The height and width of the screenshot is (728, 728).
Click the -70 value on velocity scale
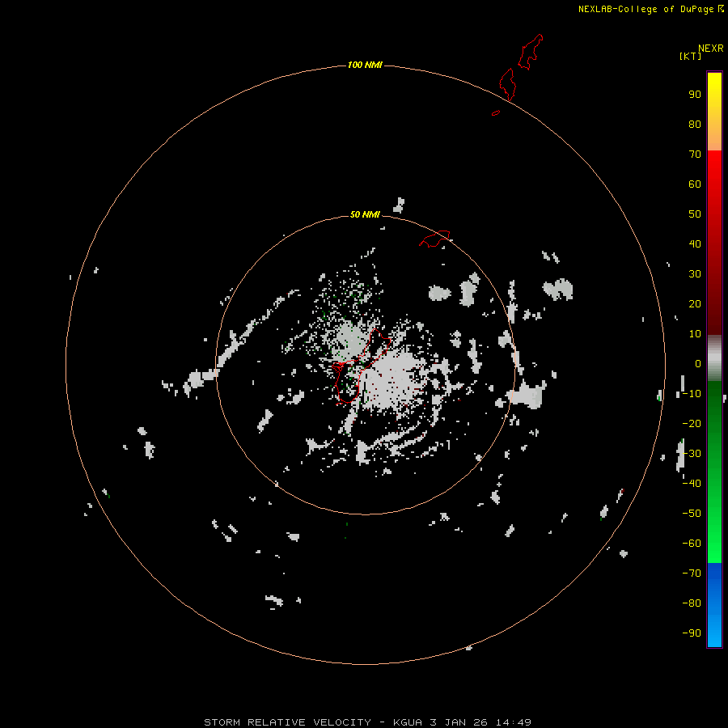pos(692,574)
